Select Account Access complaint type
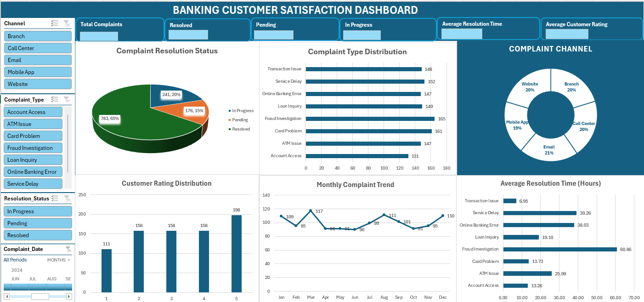This screenshot has width=644, height=302. (x=33, y=112)
